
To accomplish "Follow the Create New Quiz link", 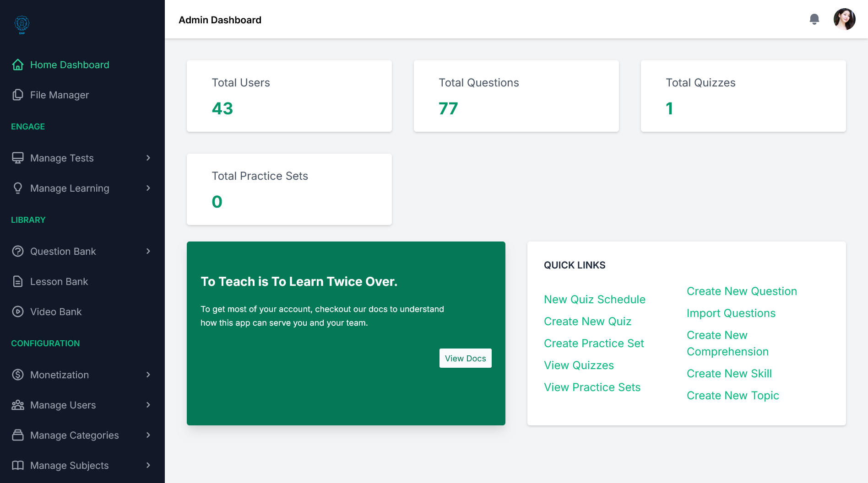I will coord(587,322).
